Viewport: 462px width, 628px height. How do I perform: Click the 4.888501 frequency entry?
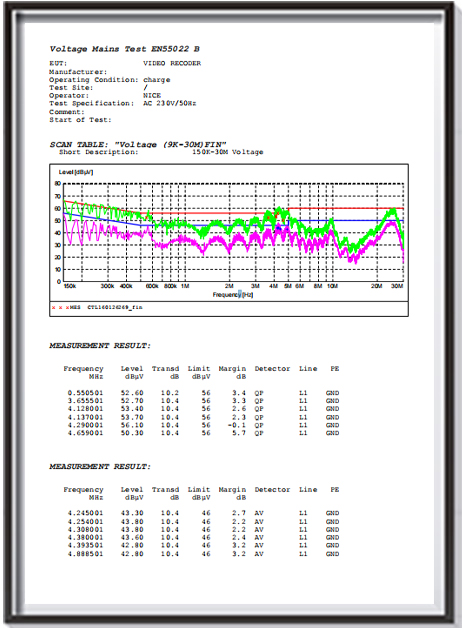tap(85, 554)
